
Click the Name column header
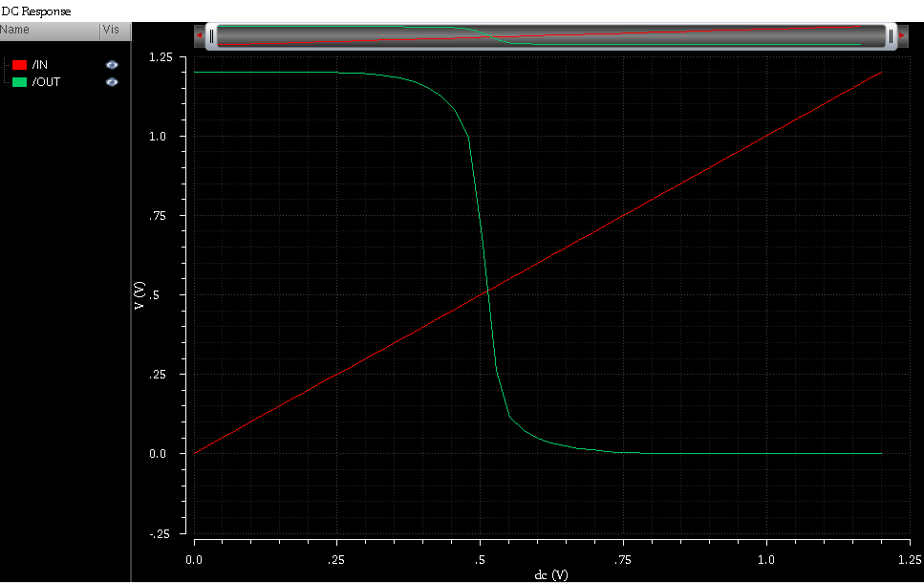click(x=50, y=31)
